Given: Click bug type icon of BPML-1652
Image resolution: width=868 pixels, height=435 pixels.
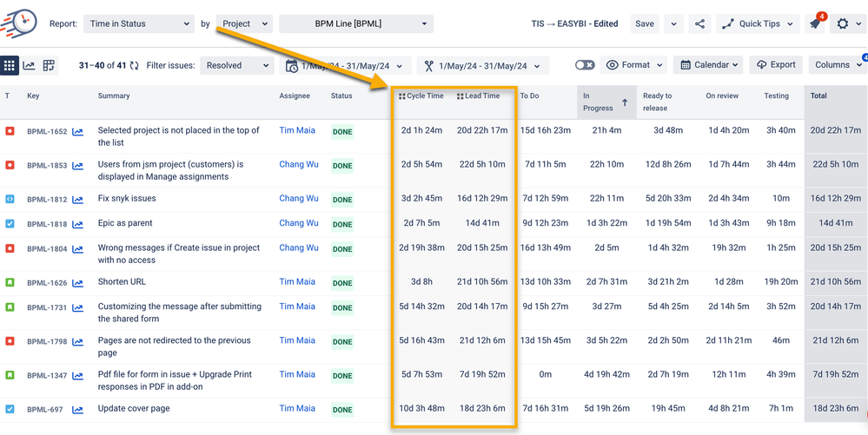Looking at the screenshot, I should 10,131.
